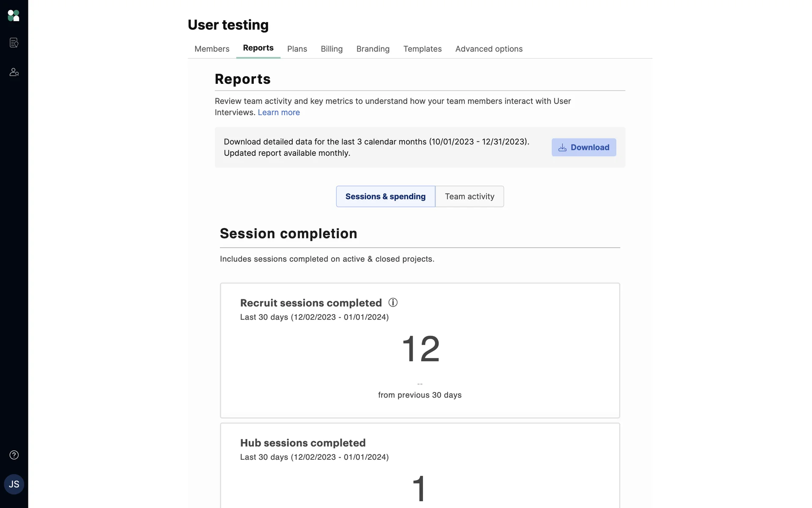The width and height of the screenshot is (812, 508).
Task: Click the Hub sessions completed card heading
Action: (303, 443)
